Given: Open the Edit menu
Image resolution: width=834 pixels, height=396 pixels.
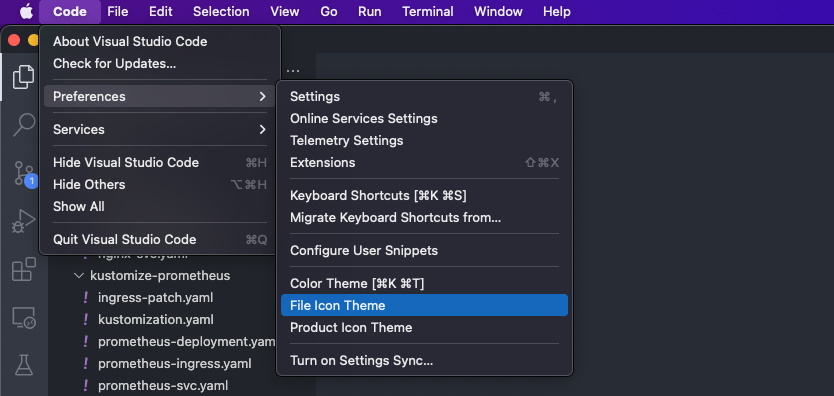Looking at the screenshot, I should (161, 11).
